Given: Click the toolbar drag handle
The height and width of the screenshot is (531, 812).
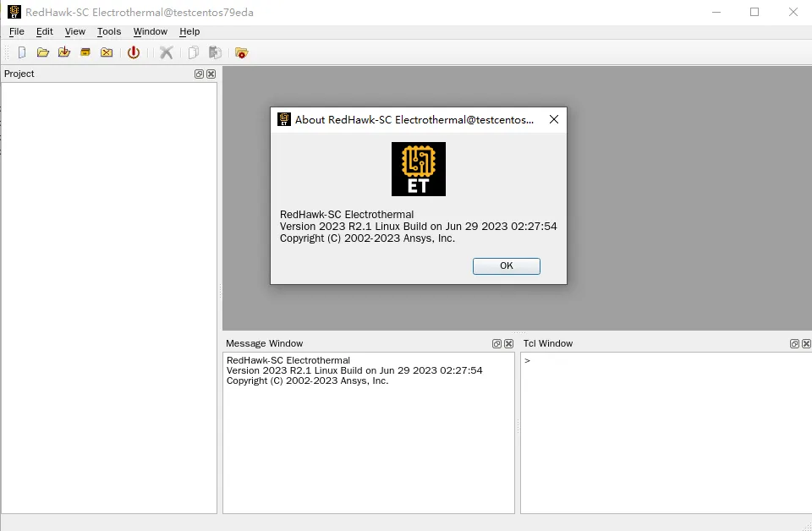Looking at the screenshot, I should click(7, 52).
